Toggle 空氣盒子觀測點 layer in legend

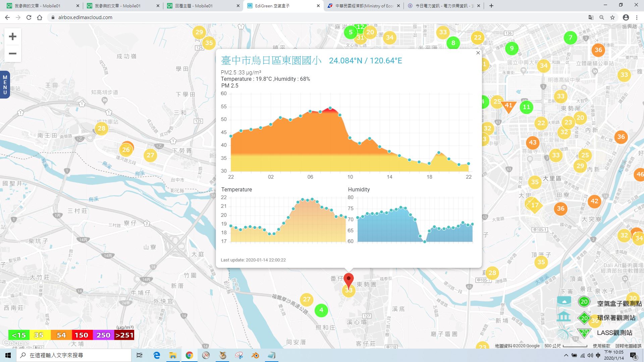584,302
